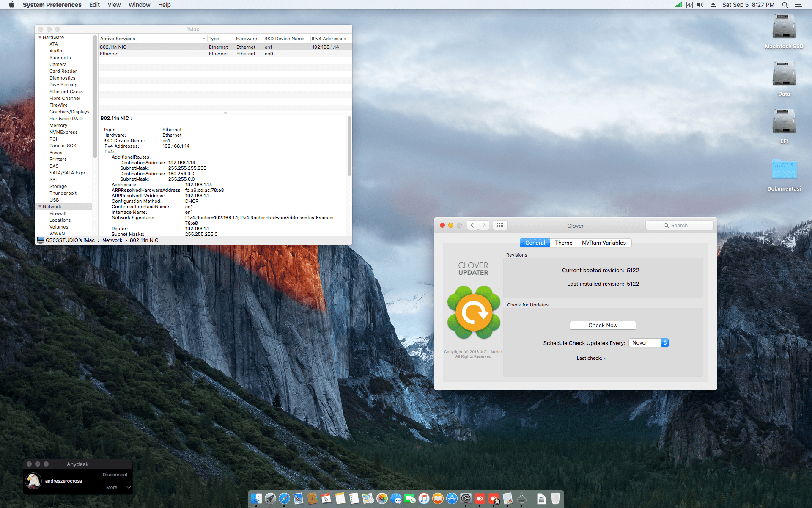
Task: Open Mail stamp icon in Dock
Action: pyautogui.click(x=298, y=499)
